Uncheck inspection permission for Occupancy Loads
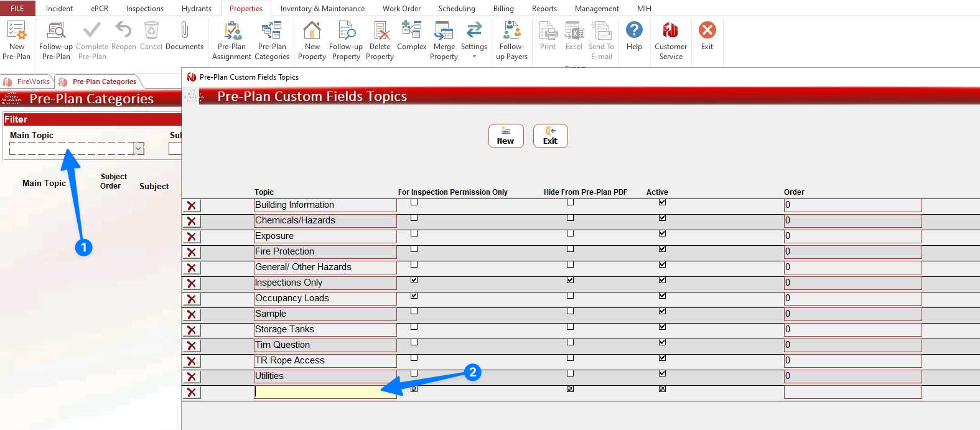 click(x=414, y=296)
